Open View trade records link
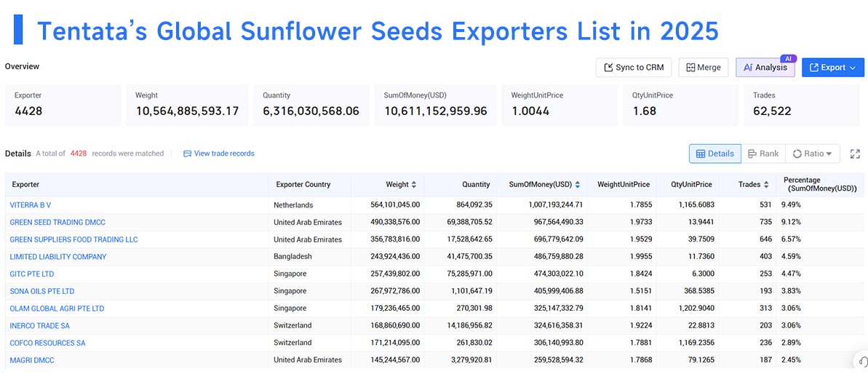 [219, 154]
